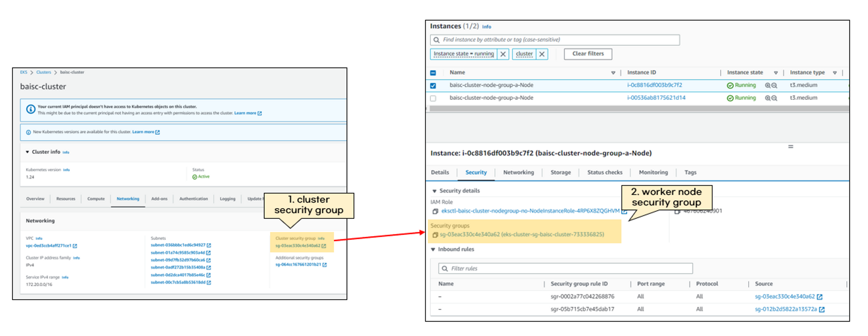Click rule ID text sgr-0002a77c042268876
This screenshot has width=868, height=336.
[582, 297]
